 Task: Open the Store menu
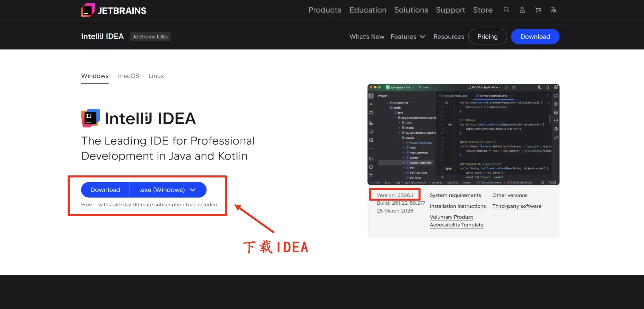pyautogui.click(x=483, y=10)
